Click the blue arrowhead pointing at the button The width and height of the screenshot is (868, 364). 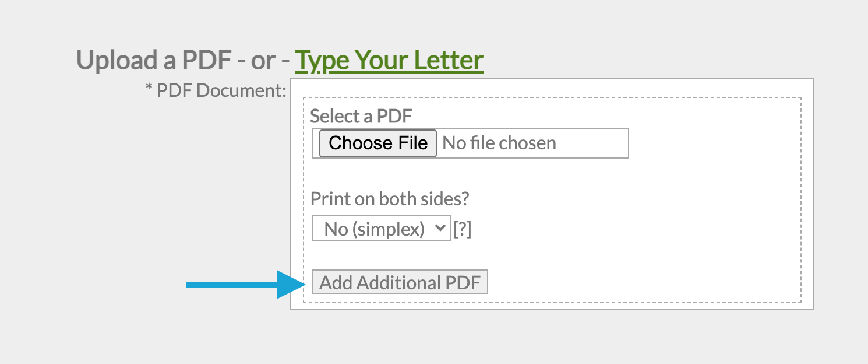(291, 285)
